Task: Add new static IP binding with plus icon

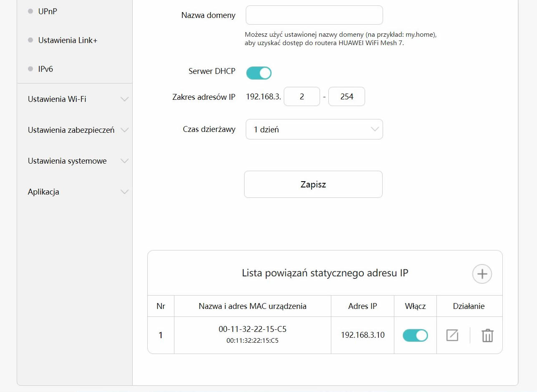Action: click(482, 274)
